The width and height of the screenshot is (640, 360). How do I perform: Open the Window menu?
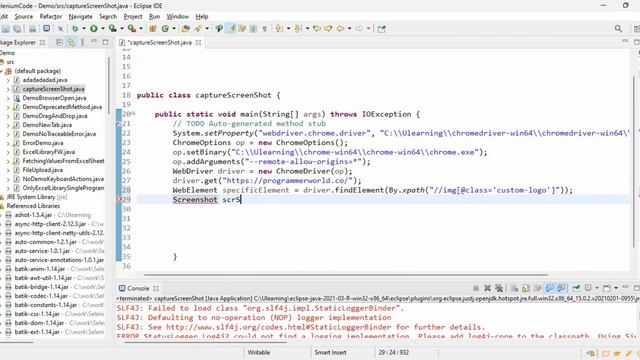point(178,17)
